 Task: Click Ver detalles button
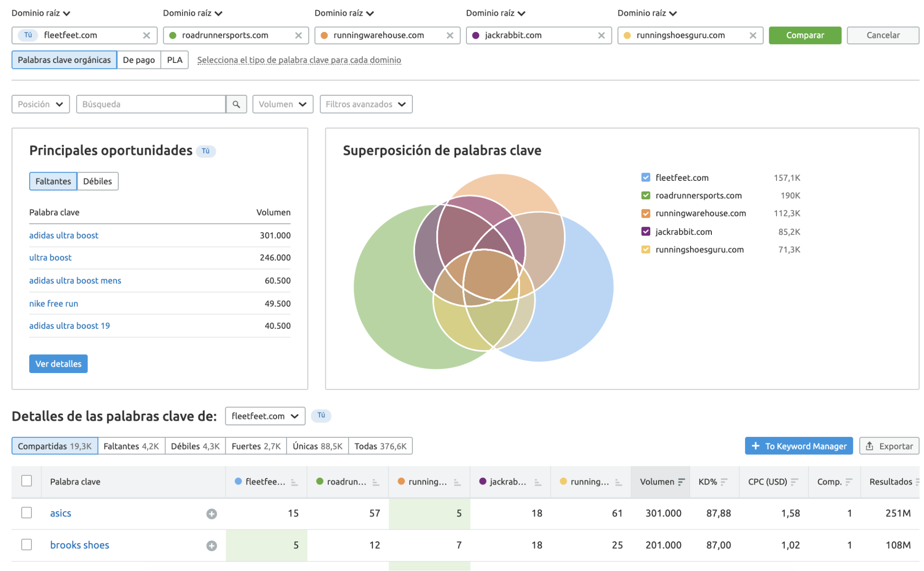coord(58,364)
